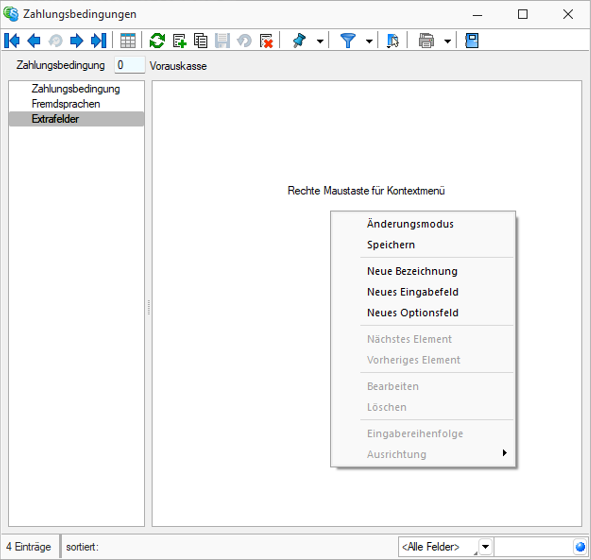Open the filter dropdown arrow
The height and width of the screenshot is (560, 591).
click(369, 41)
